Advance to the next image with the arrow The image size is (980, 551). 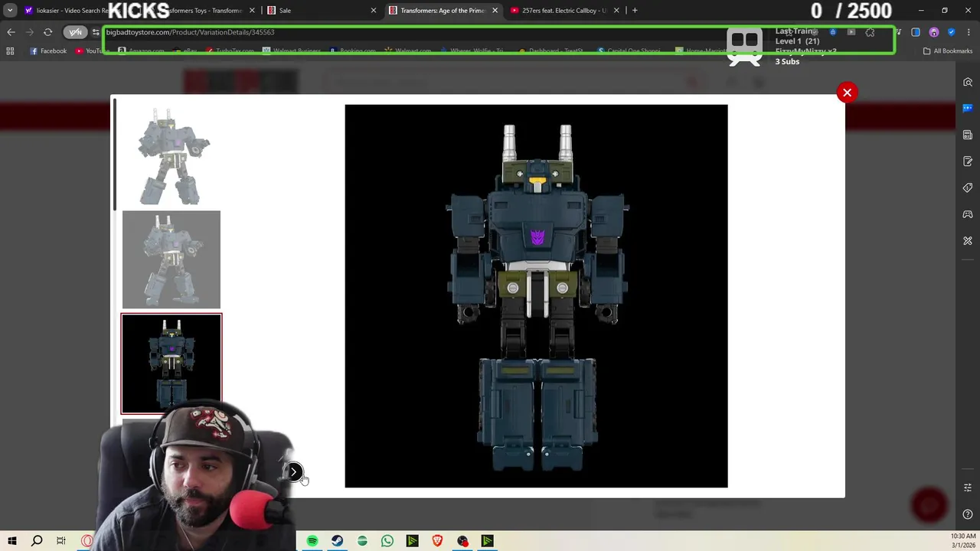[x=294, y=472]
